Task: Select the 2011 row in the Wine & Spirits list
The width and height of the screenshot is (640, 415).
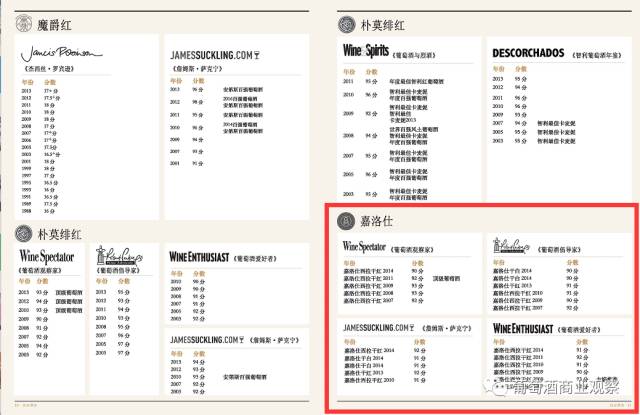Action: pos(393,81)
